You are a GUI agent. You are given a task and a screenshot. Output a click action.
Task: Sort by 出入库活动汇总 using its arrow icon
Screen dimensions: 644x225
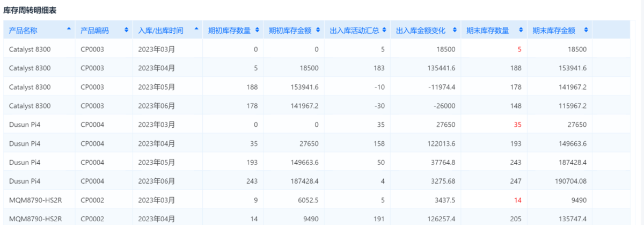pos(384,31)
